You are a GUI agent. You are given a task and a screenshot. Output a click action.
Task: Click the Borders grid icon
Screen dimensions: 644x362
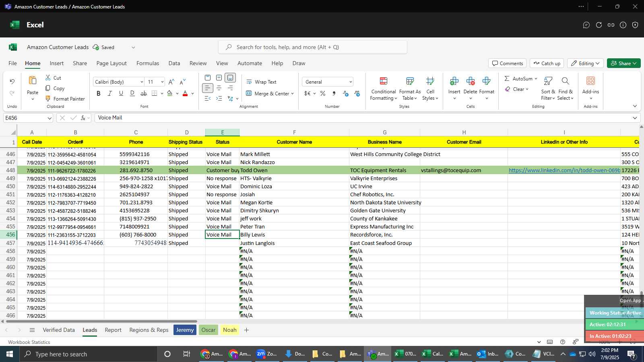pos(155,93)
